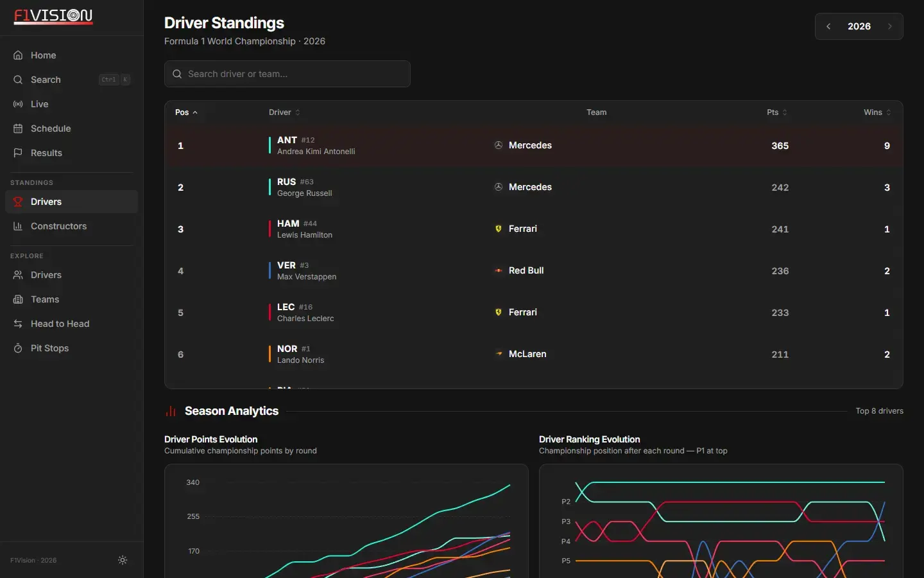The width and height of the screenshot is (924, 578).
Task: Click the Mercedes logo in Antonelli's row
Action: coord(499,145)
